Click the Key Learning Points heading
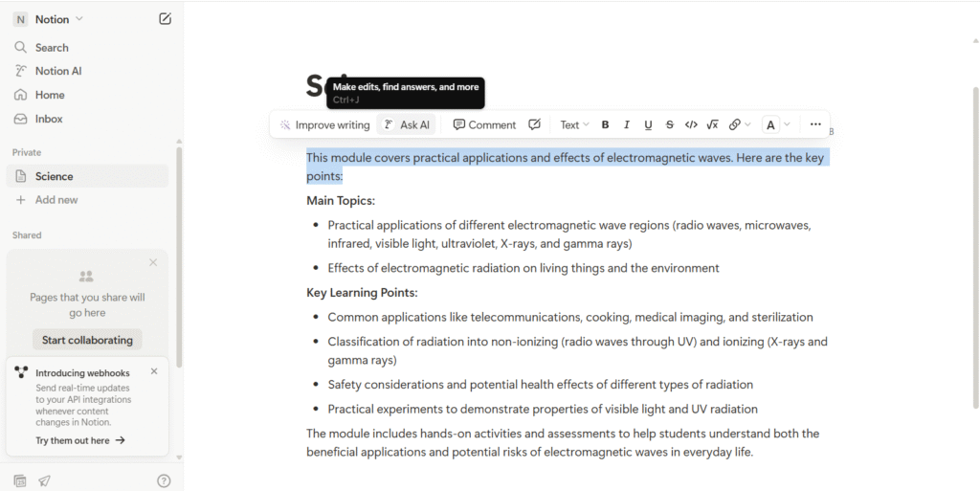Screen dimensions: 980x491 click(x=362, y=293)
